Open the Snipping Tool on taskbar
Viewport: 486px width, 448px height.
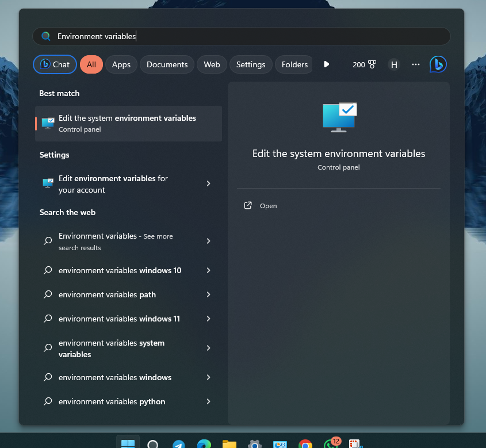(355, 444)
